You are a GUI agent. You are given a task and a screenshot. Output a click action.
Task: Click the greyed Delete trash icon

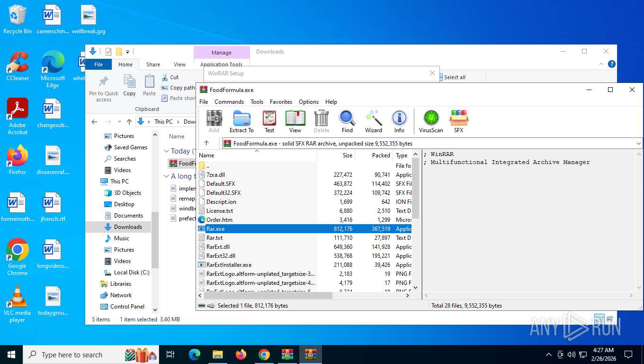point(322,122)
